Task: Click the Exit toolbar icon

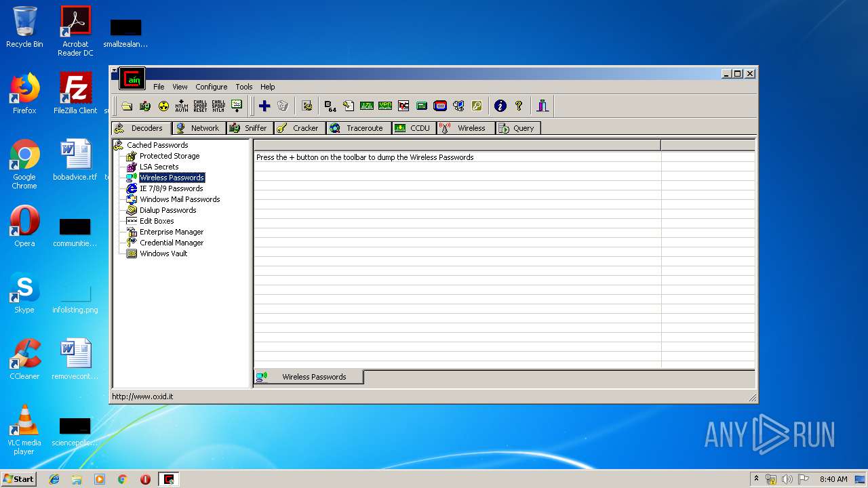Action: [542, 106]
